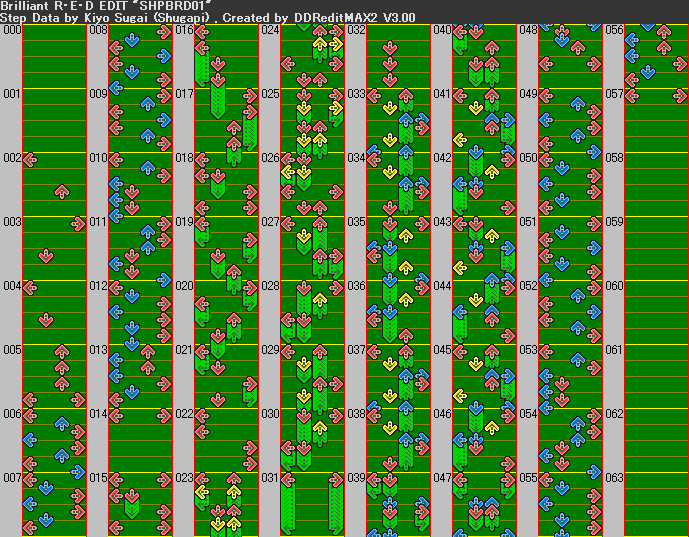689x537 pixels.
Task: Select the down freeze arrow in measure 015
Action: (x=132, y=504)
